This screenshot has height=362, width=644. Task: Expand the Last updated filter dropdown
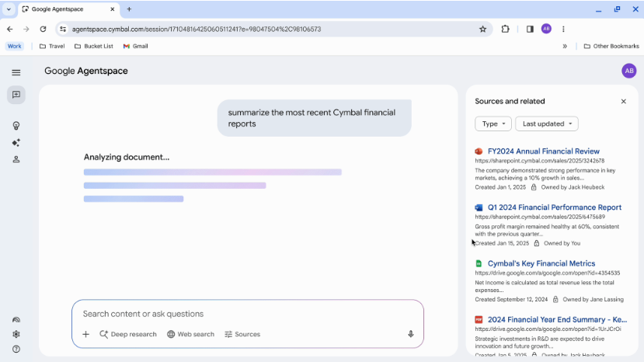coord(547,124)
